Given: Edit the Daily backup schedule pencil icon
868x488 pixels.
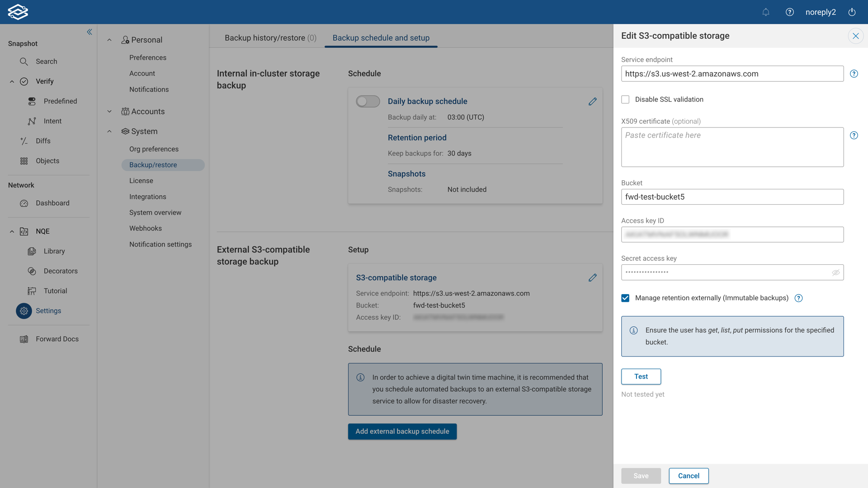Looking at the screenshot, I should click(592, 102).
